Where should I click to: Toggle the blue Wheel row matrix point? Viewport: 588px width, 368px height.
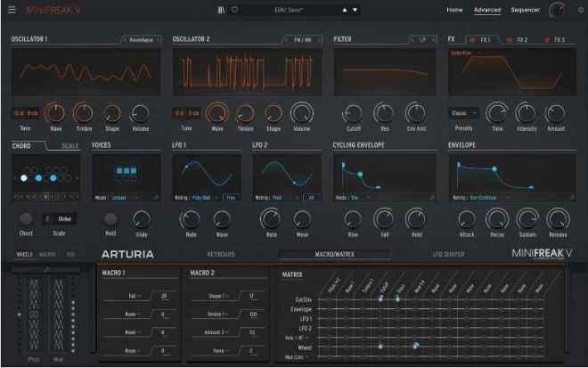point(416,346)
